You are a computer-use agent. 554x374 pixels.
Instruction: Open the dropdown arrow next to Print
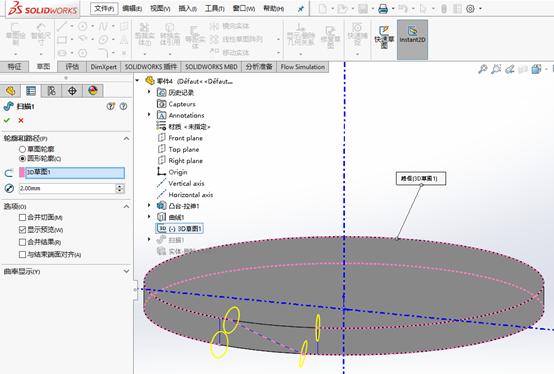click(x=393, y=9)
